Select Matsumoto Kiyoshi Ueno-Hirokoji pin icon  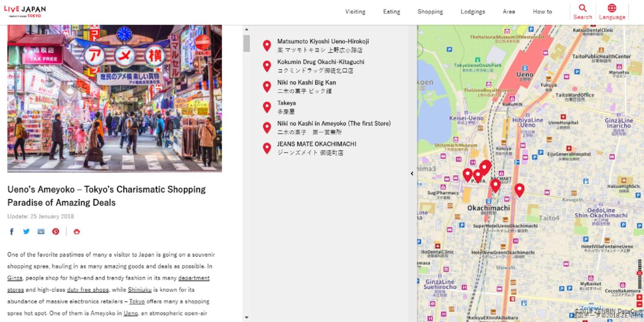(x=267, y=46)
